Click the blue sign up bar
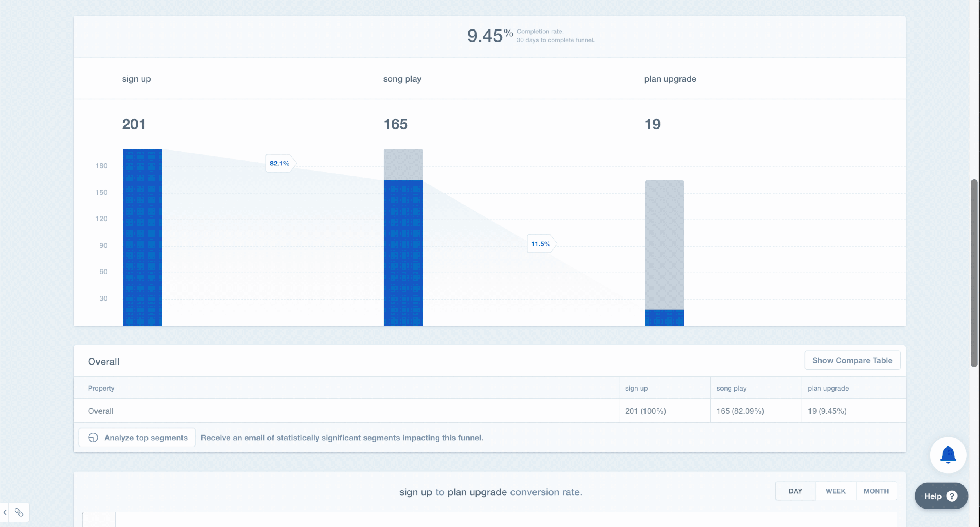The image size is (980, 527). 142,237
